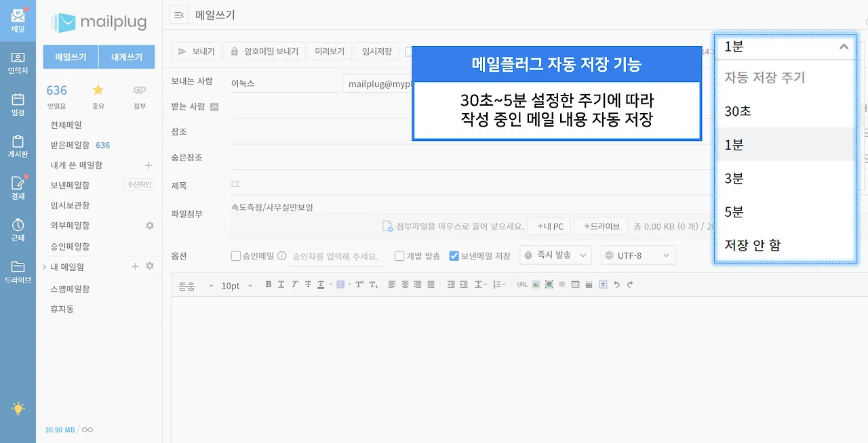The image size is (868, 443).
Task: Open the 돋움 font family dropdown
Action: pos(196,286)
